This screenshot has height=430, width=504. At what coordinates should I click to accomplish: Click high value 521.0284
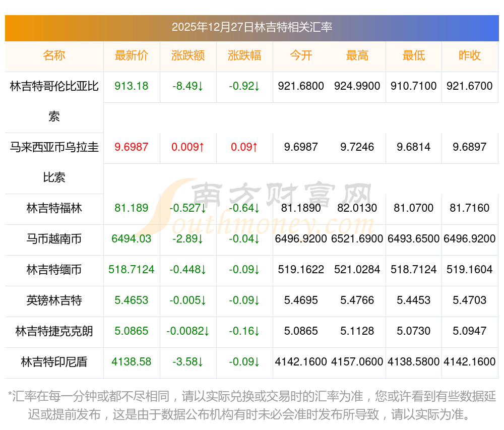point(357,269)
